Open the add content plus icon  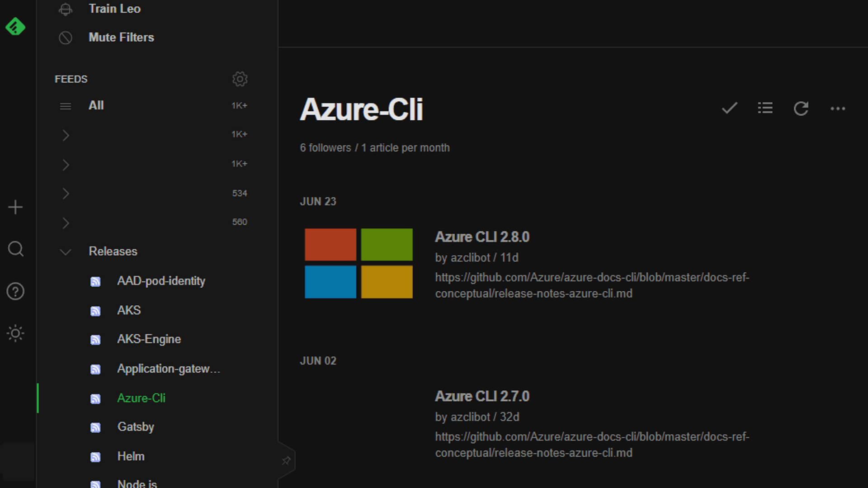click(x=16, y=207)
